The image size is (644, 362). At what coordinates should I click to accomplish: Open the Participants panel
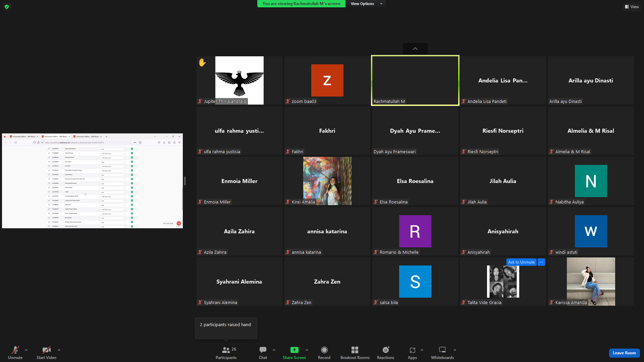[226, 353]
